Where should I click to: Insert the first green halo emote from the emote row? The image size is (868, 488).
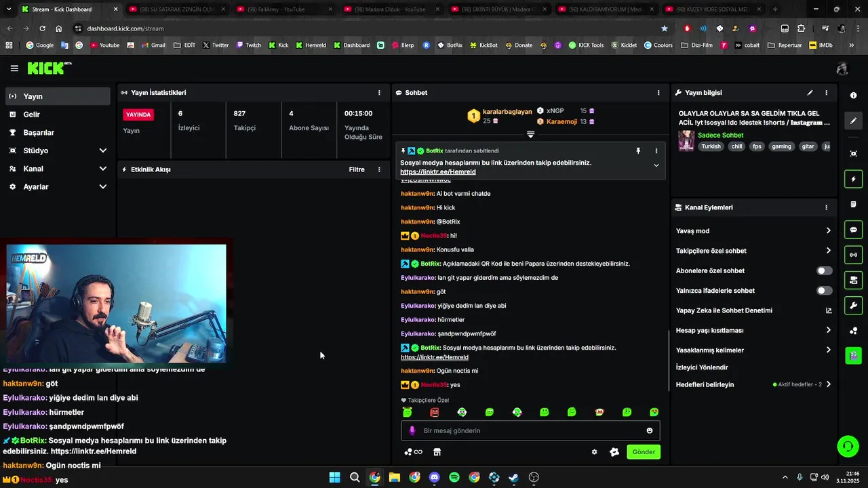[407, 412]
